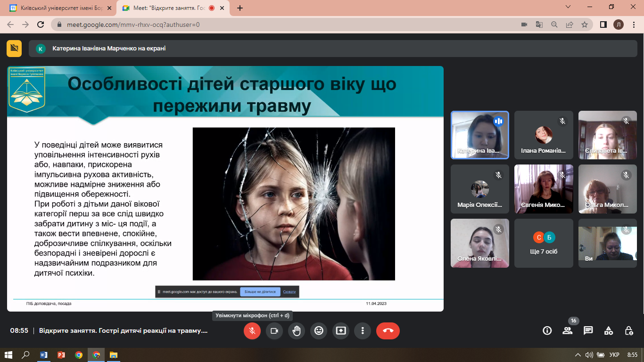Viewport: 644px width, 362px height.
Task: Click the "Більше не ділитися" button
Action: pos(260,292)
